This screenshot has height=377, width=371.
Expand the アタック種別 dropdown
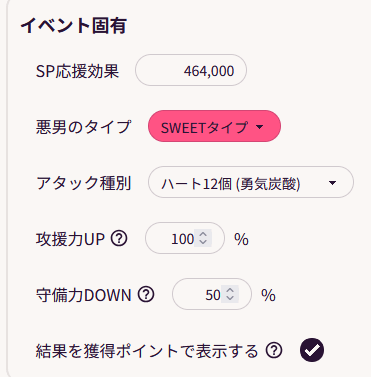[x=251, y=182]
